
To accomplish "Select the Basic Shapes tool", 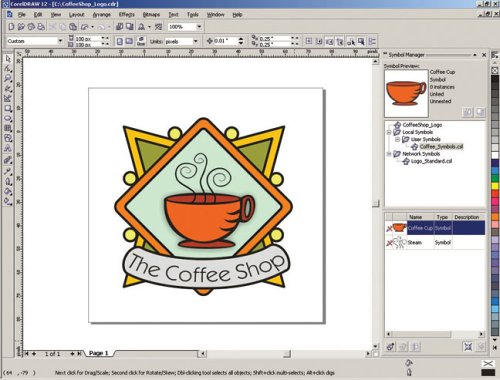I will point(8,138).
